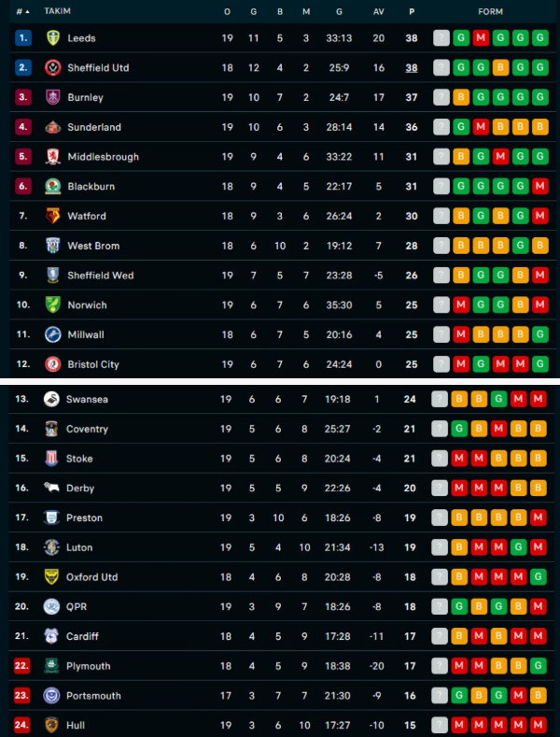The width and height of the screenshot is (560, 737).
Task: Click Hull's last red M form badge
Action: pos(539,725)
